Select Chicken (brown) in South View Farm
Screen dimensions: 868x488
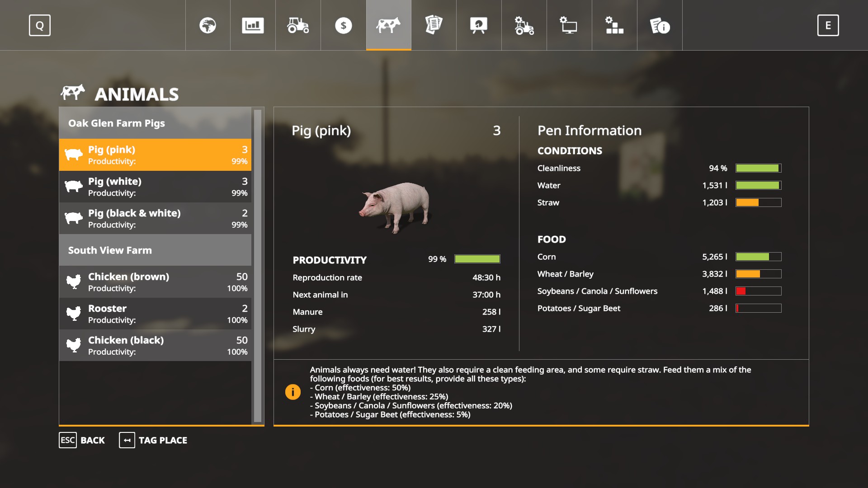pos(155,282)
